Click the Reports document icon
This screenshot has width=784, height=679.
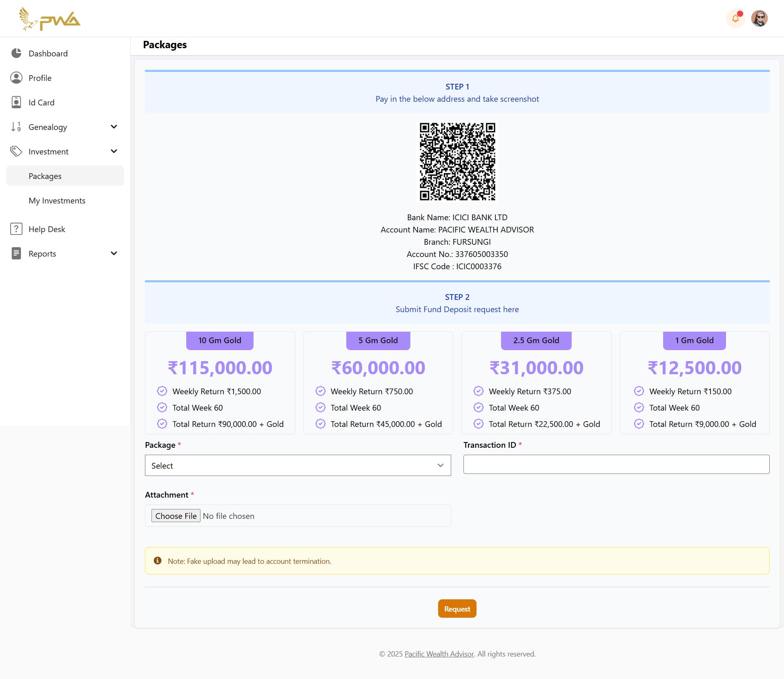[16, 253]
